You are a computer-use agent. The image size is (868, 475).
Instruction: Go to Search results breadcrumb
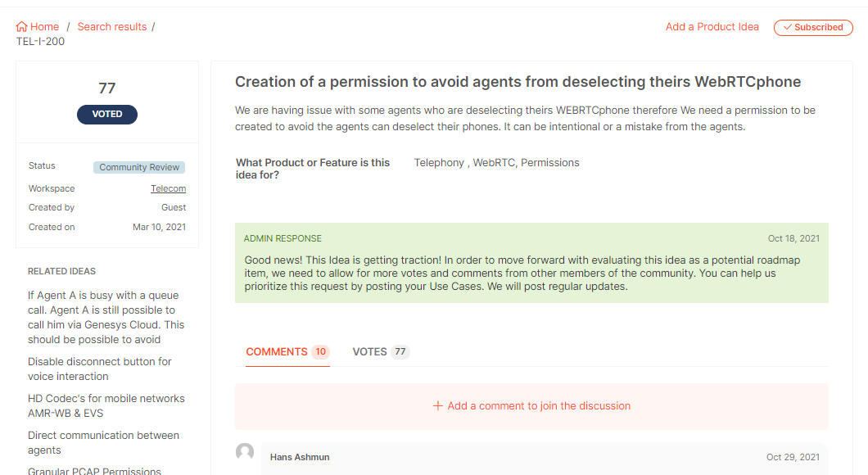112,27
